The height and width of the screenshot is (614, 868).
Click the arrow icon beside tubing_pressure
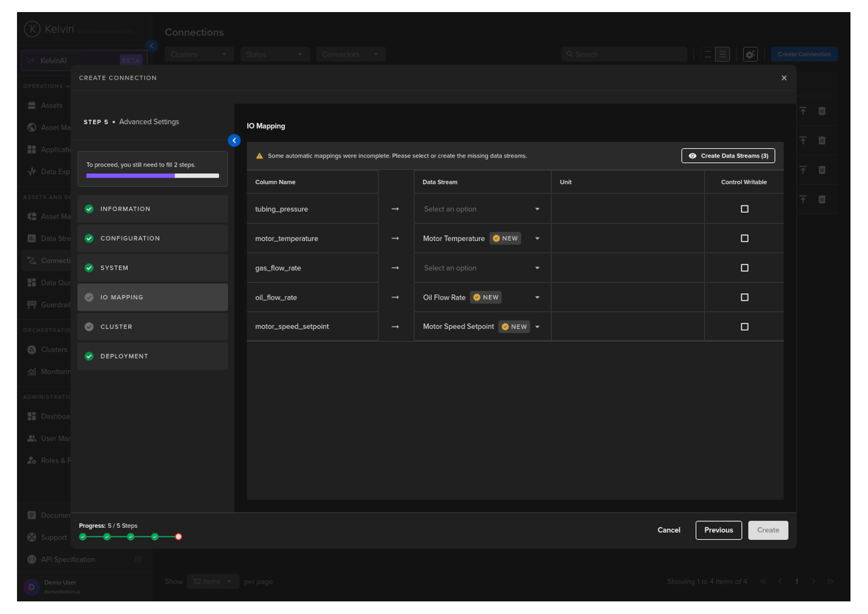click(x=395, y=209)
